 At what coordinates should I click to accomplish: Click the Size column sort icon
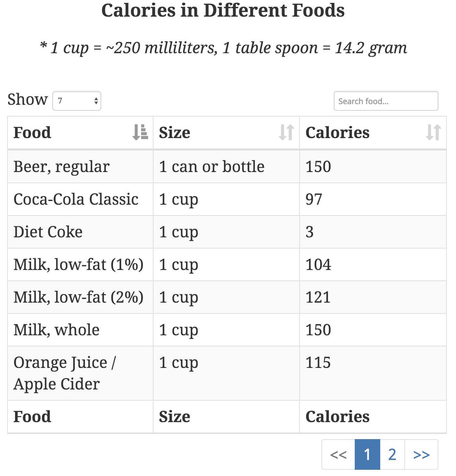286,133
